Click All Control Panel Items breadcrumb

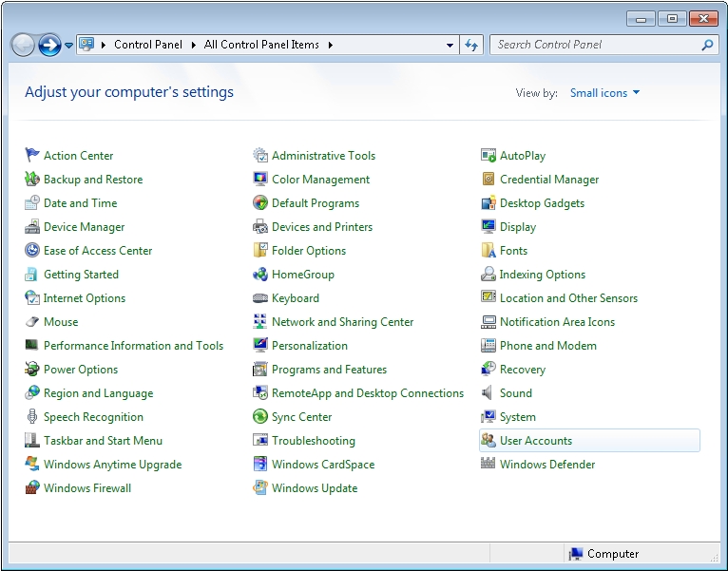tap(261, 45)
